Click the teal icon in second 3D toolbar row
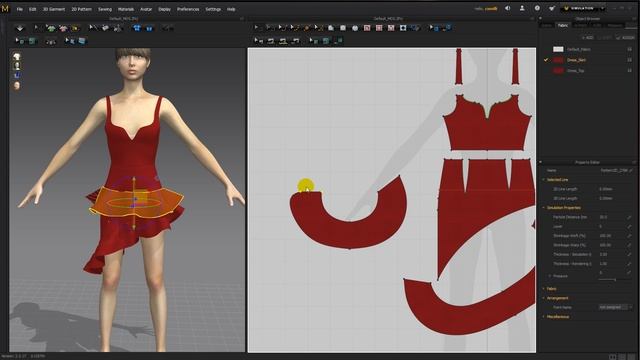The height and width of the screenshot is (360, 640). point(32,41)
